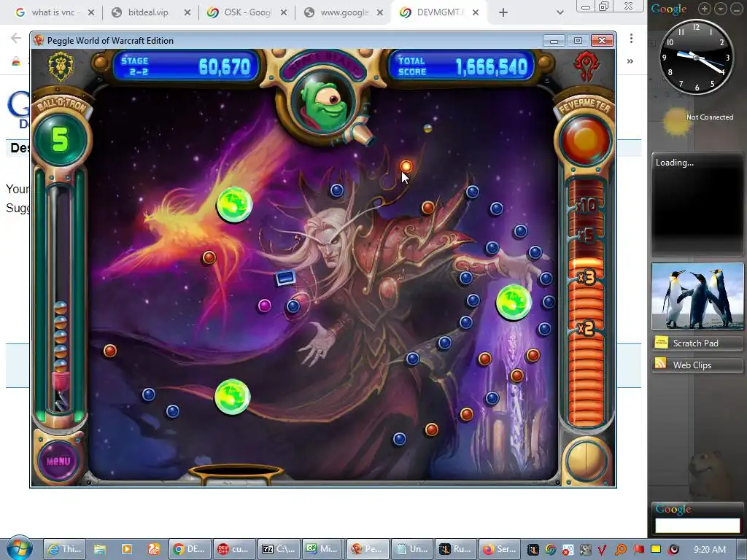Close the 'what is vnc' tab
Image resolution: width=747 pixels, height=560 pixels.
click(x=91, y=13)
